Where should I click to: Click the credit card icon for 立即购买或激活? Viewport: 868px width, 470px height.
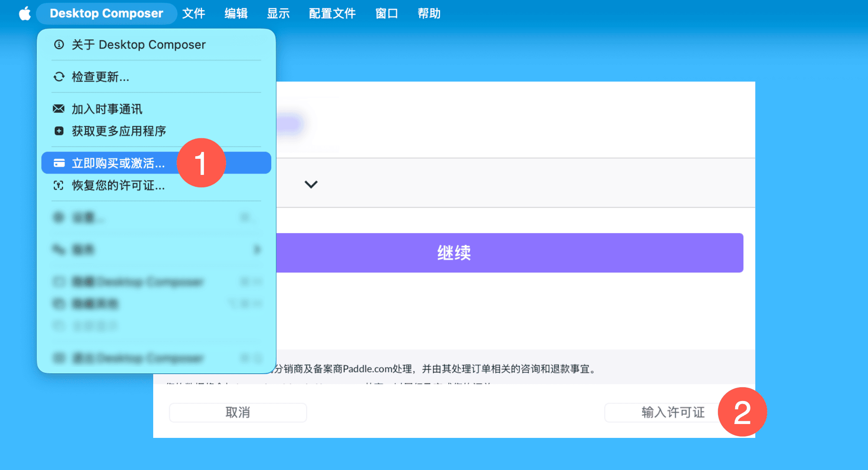click(59, 163)
